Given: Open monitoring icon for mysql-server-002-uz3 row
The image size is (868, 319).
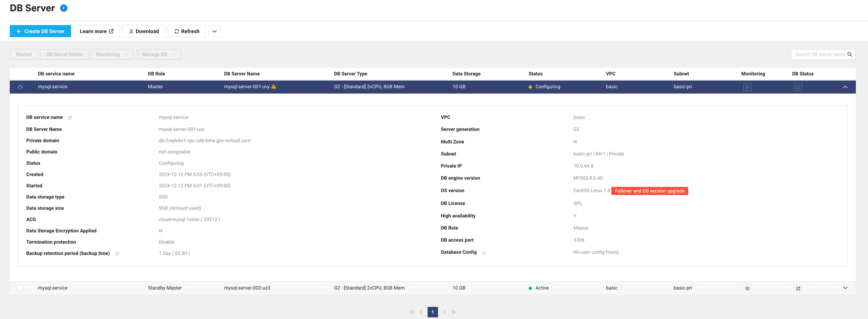Looking at the screenshot, I should point(747,288).
